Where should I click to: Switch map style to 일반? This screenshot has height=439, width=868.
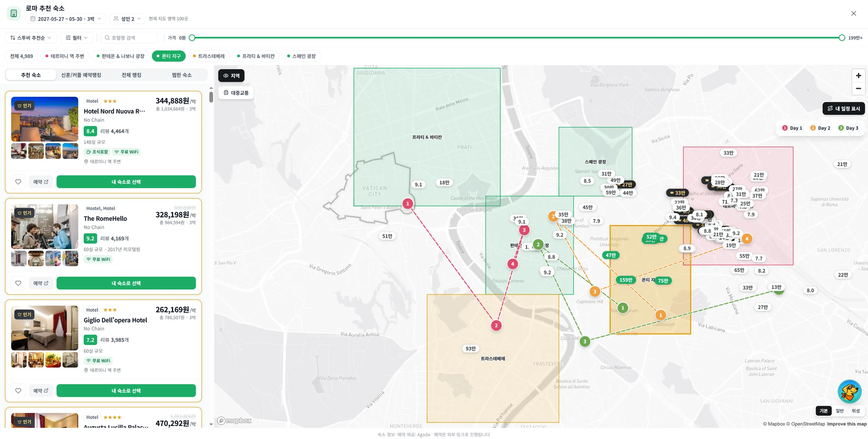pos(840,411)
